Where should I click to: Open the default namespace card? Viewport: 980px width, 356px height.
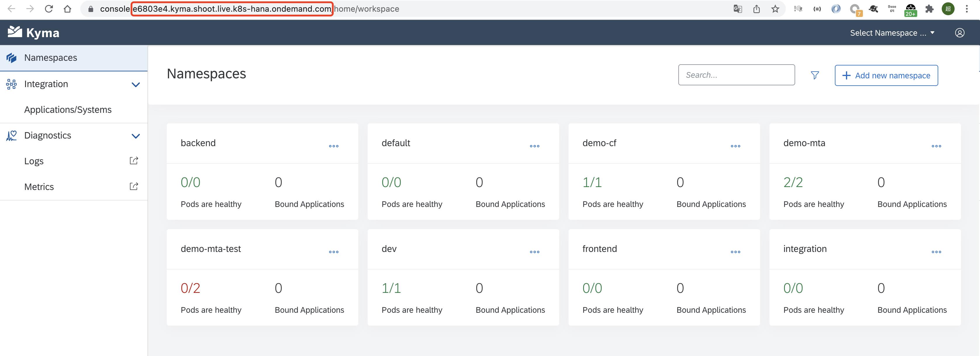point(463,171)
